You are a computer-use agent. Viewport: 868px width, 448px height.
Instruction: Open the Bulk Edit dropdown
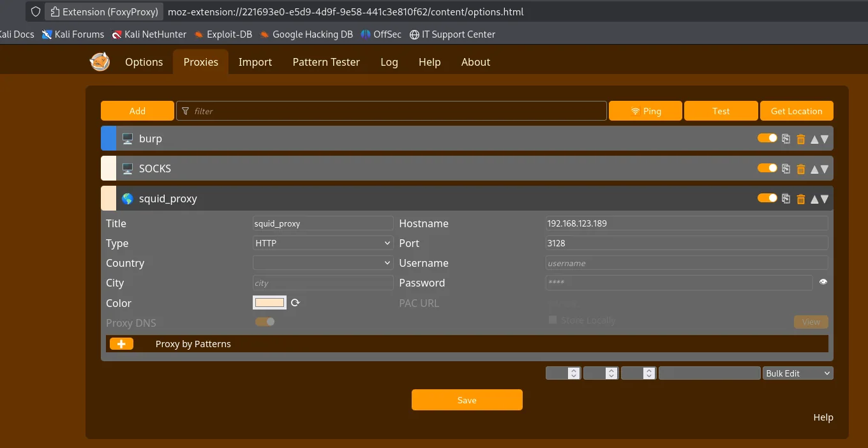point(798,373)
